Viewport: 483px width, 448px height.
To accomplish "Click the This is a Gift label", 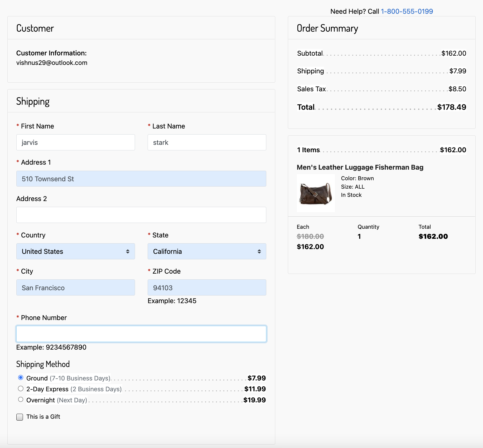I will point(43,417).
